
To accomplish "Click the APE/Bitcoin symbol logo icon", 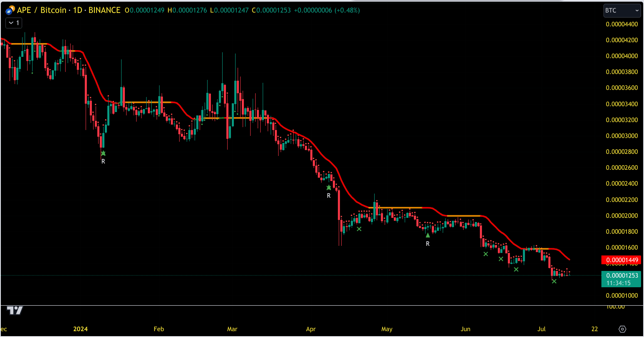I will (10, 10).
